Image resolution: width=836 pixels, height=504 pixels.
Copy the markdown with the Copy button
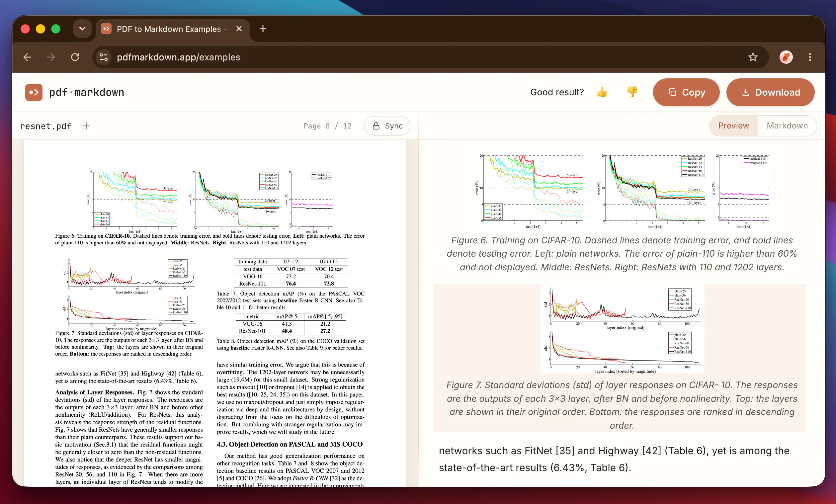point(686,92)
